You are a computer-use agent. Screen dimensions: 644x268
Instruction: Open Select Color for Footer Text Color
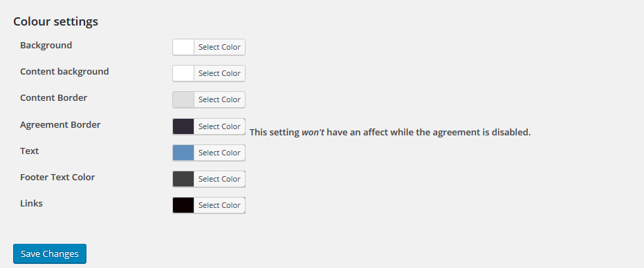(219, 179)
